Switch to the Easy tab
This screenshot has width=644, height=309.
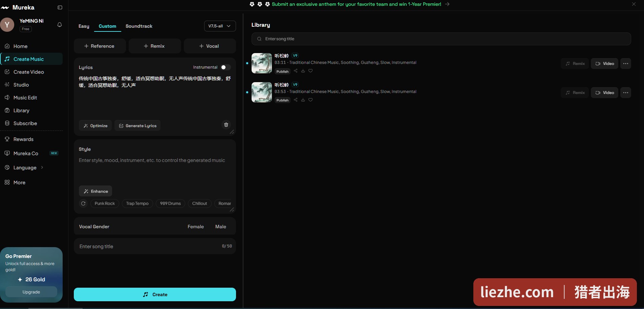pos(84,26)
